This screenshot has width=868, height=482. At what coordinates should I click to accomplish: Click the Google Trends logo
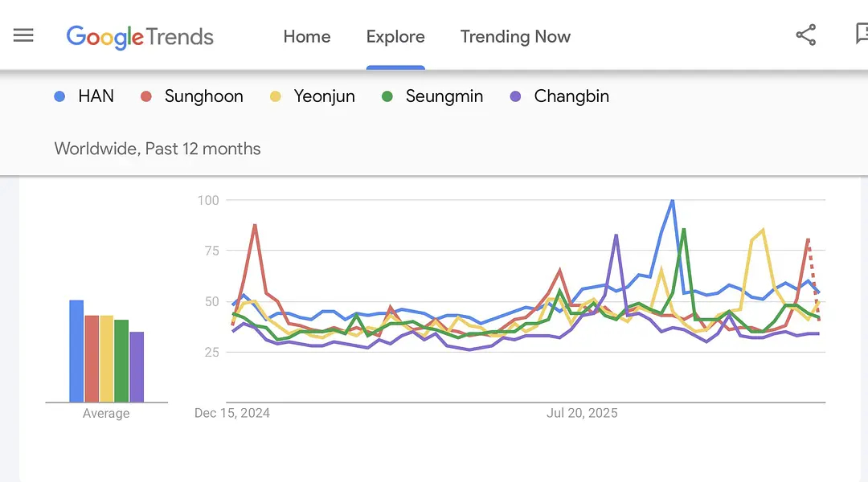[140, 37]
